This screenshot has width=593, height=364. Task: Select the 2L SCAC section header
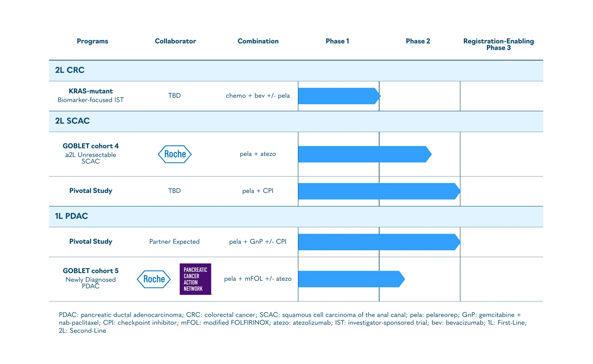click(72, 121)
